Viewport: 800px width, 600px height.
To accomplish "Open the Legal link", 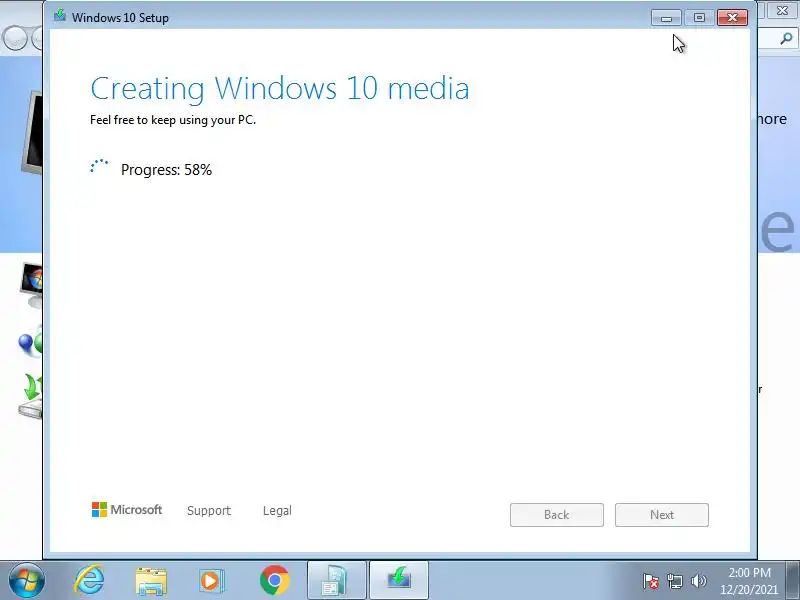I will [x=277, y=511].
